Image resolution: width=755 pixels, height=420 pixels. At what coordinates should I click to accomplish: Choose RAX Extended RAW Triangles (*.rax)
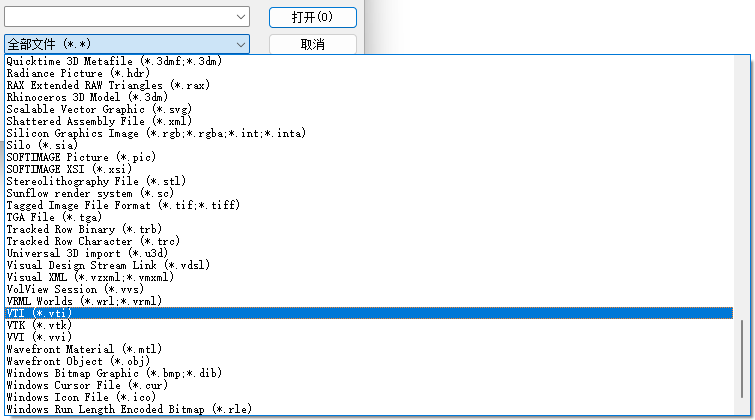pos(369,85)
